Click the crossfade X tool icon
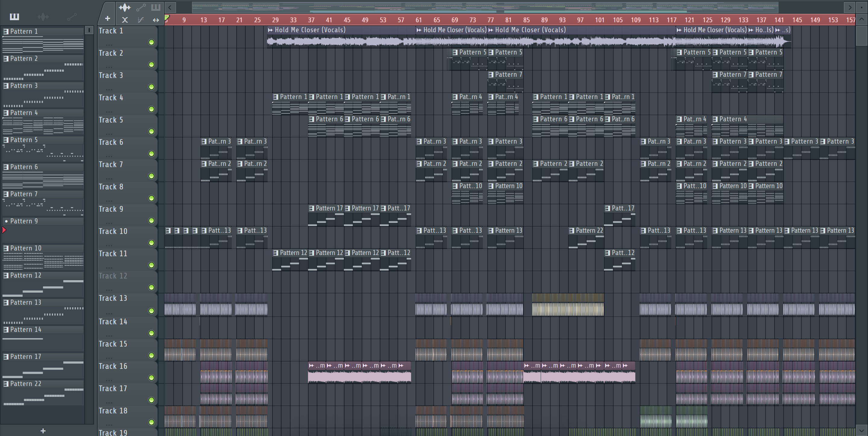 pyautogui.click(x=125, y=20)
